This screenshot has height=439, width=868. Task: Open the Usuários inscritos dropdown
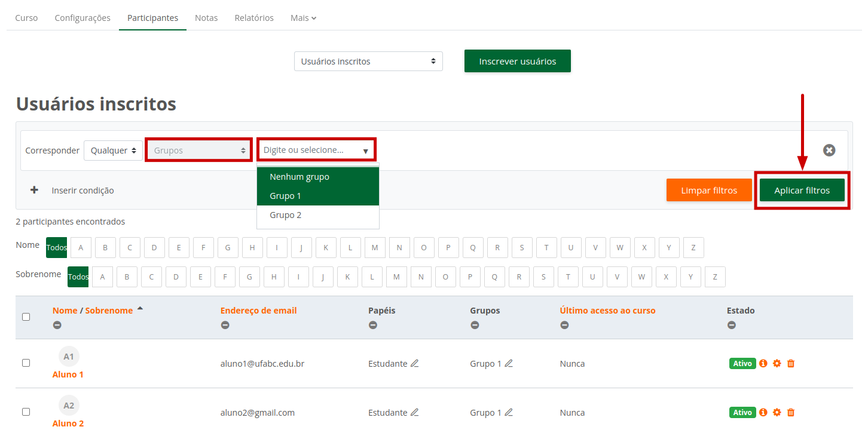(x=368, y=62)
